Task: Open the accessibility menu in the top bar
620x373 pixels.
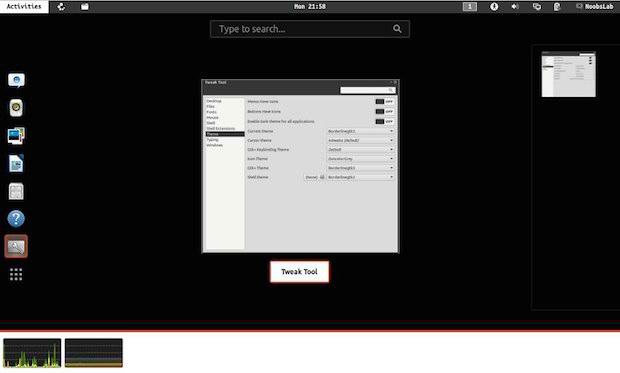Action: 494,6
